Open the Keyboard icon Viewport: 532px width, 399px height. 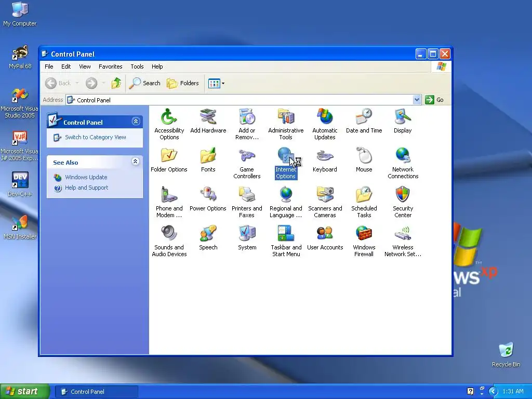click(325, 156)
